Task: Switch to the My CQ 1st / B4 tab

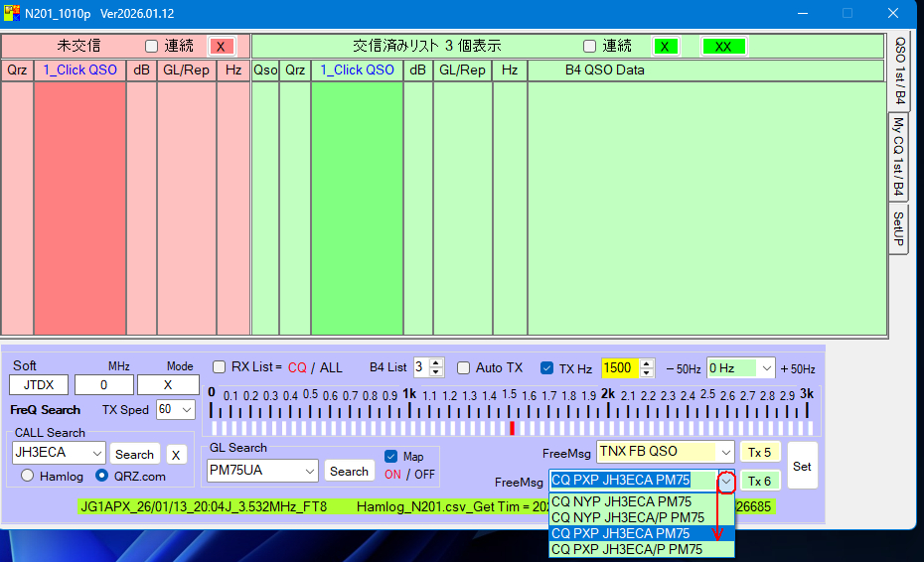Action: tap(898, 156)
